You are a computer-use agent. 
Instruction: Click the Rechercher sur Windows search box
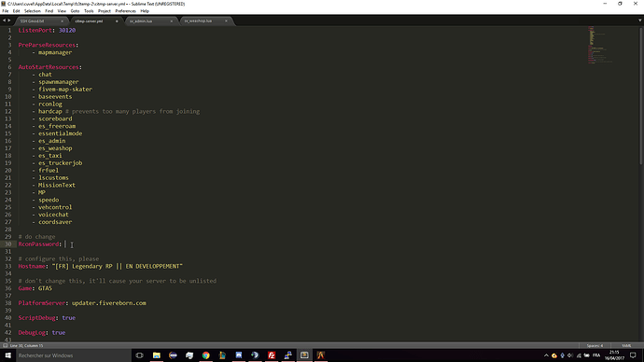click(x=74, y=355)
